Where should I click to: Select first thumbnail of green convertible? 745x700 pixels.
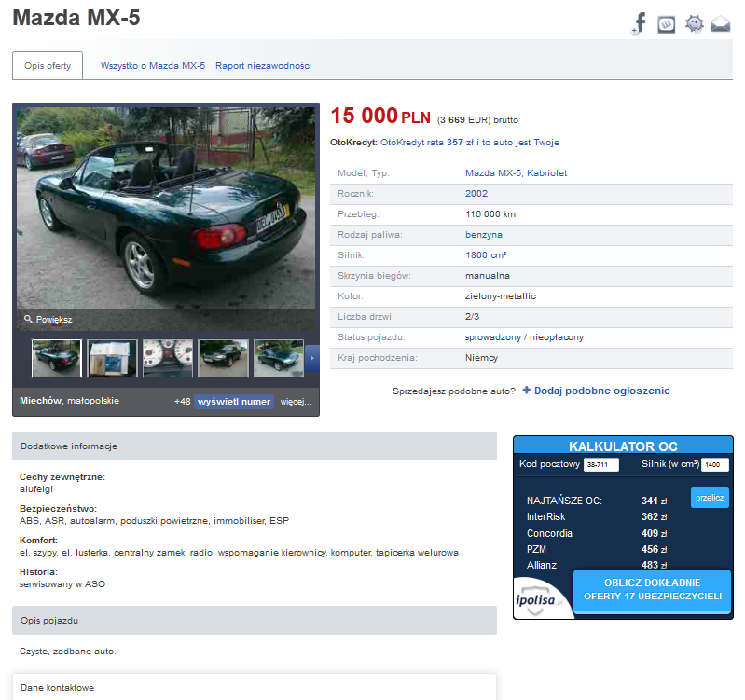57,358
